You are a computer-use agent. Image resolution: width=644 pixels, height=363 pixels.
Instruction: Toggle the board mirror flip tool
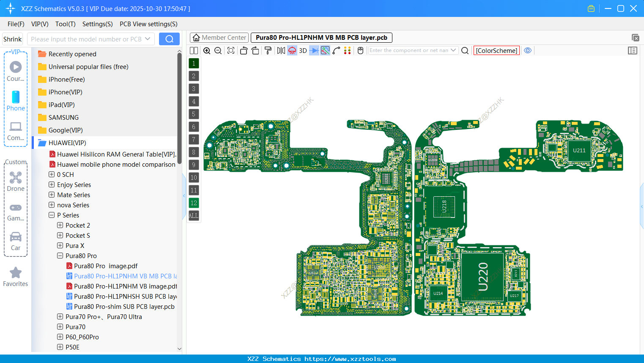pyautogui.click(x=281, y=50)
